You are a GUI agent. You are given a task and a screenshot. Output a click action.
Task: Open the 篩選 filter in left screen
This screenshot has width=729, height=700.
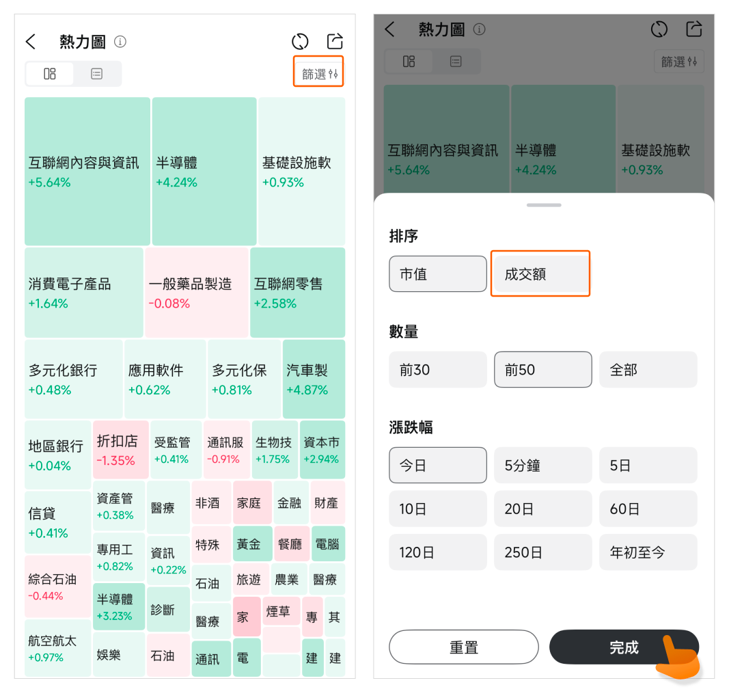319,74
